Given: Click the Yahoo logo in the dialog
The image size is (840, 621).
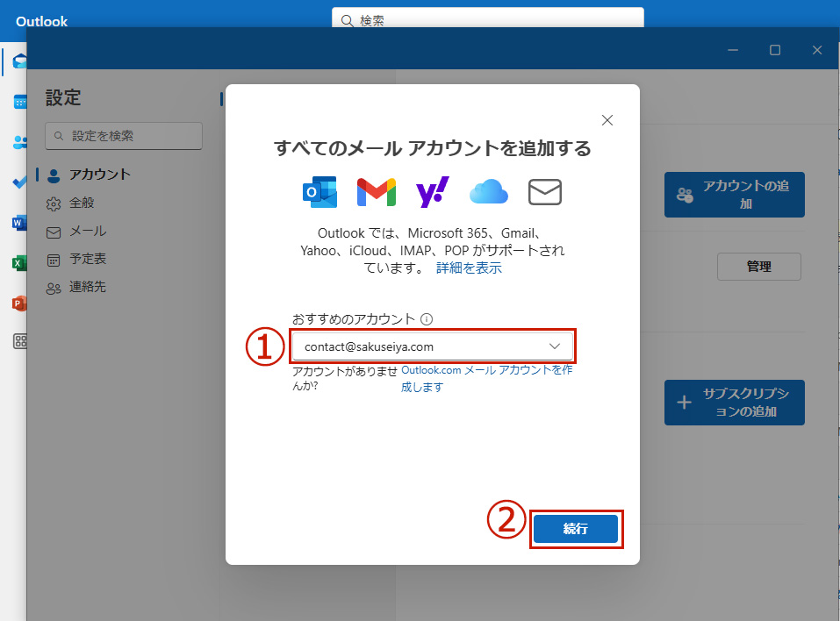Looking at the screenshot, I should [433, 192].
